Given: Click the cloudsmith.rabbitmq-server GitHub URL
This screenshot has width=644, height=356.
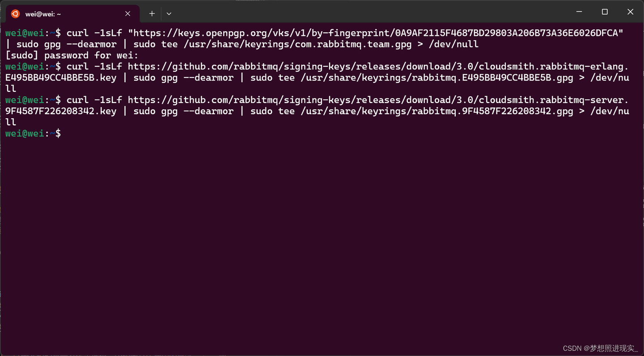Looking at the screenshot, I should click(x=378, y=100).
